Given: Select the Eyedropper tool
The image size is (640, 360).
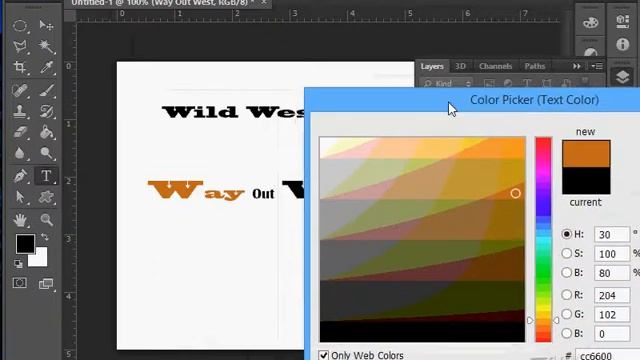Looking at the screenshot, I should 46,67.
